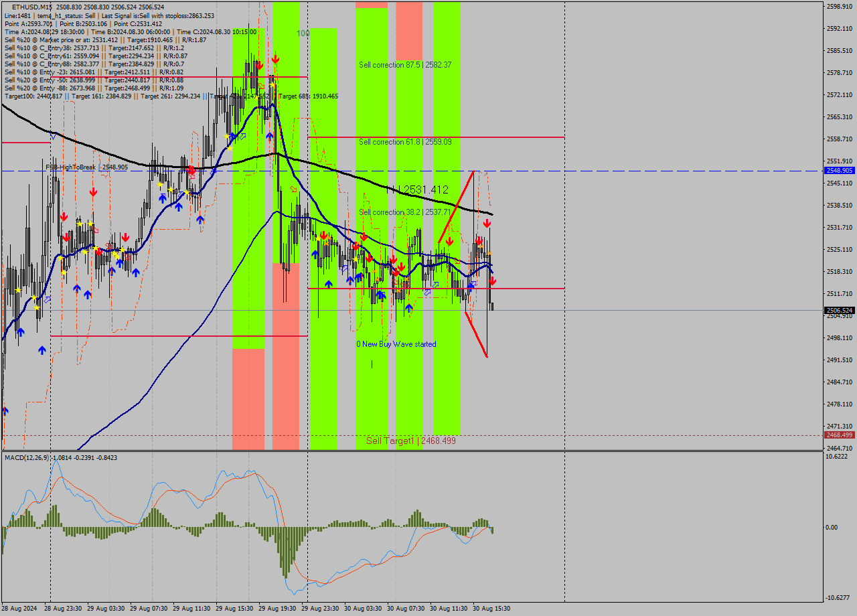857x616 pixels.
Task: Click the 'Target100: 2440.817' targets line
Action: tap(171, 96)
